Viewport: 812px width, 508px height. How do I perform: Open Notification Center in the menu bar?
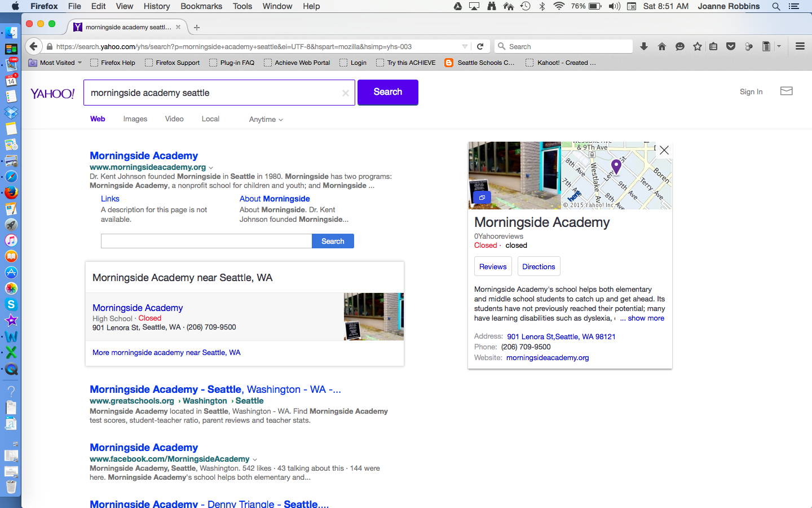[794, 6]
